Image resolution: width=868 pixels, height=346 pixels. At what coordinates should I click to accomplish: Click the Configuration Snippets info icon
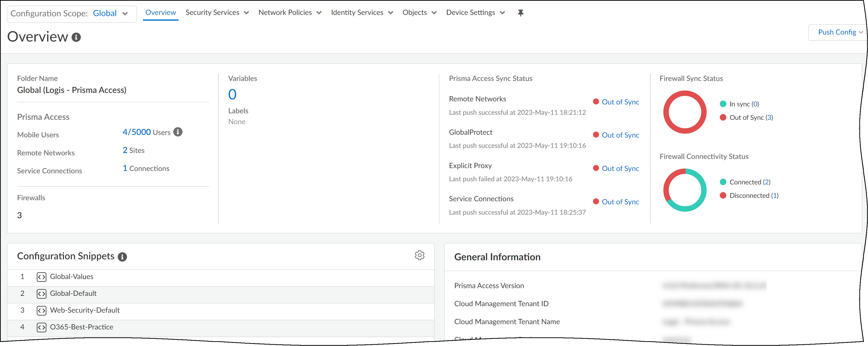123,257
